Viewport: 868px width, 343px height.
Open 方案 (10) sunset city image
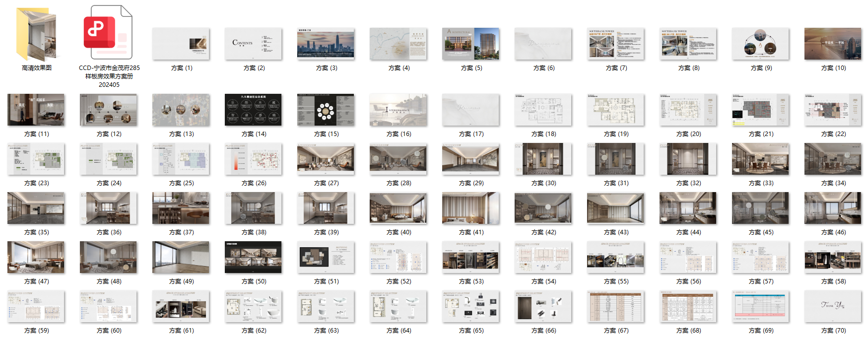click(833, 44)
